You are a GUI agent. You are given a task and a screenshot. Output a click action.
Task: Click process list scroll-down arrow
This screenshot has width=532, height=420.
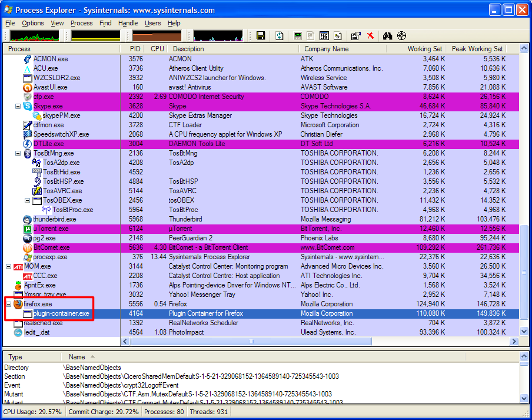click(524, 332)
